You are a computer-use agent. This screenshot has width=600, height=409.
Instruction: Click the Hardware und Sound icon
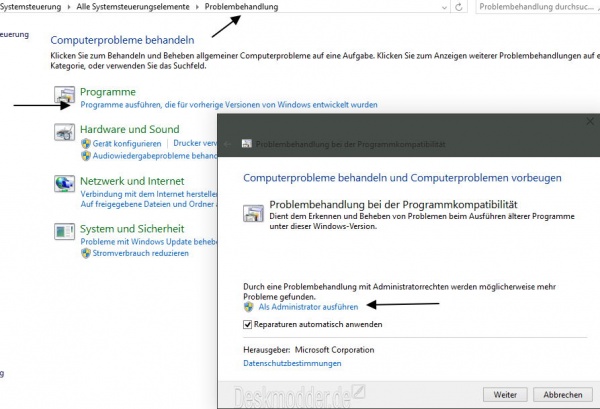point(64,134)
